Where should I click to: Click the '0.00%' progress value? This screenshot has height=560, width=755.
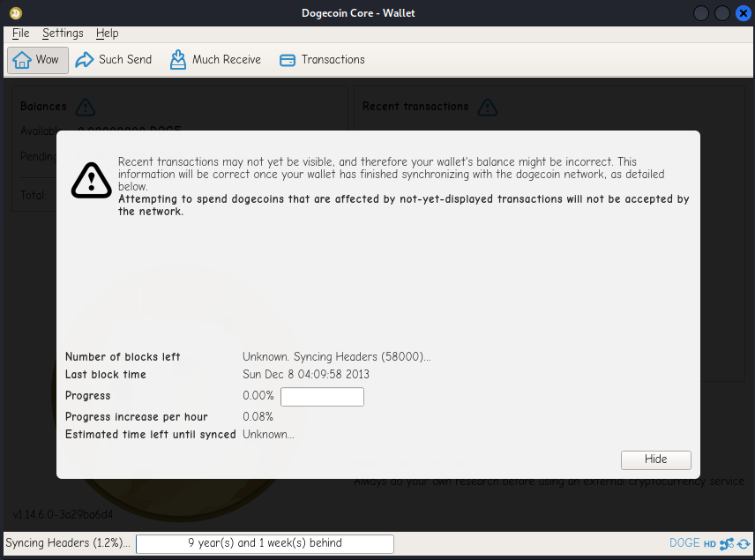(258, 396)
